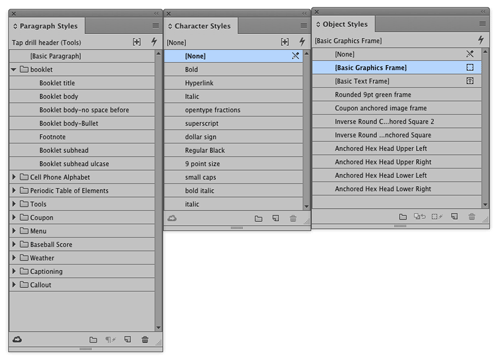
Task: Apply 9 point size character style
Action: 234,164
